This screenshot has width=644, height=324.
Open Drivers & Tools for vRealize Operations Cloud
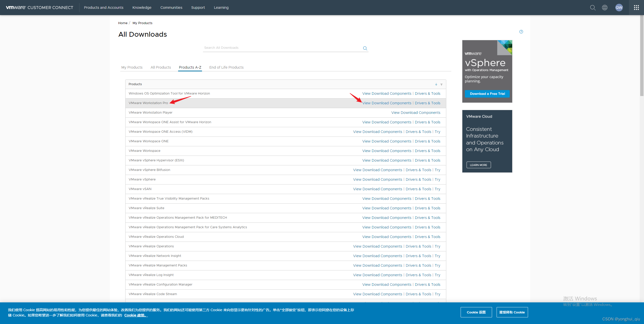428,237
